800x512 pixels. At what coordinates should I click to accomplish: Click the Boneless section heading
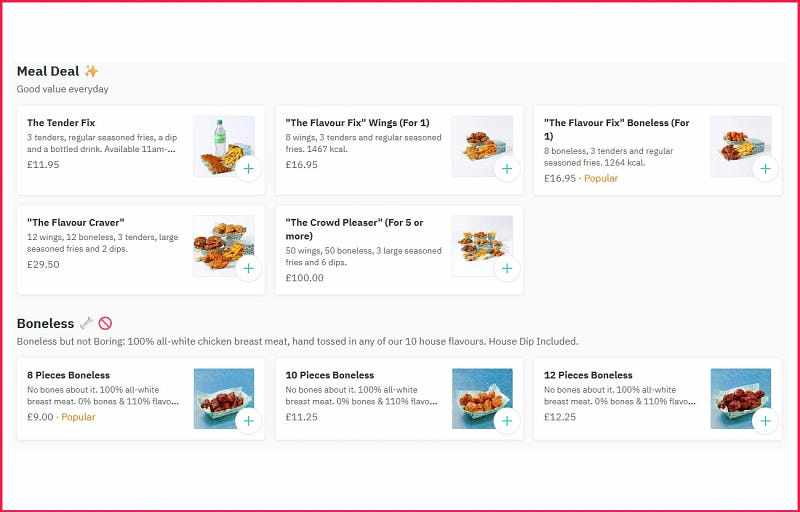pos(45,323)
